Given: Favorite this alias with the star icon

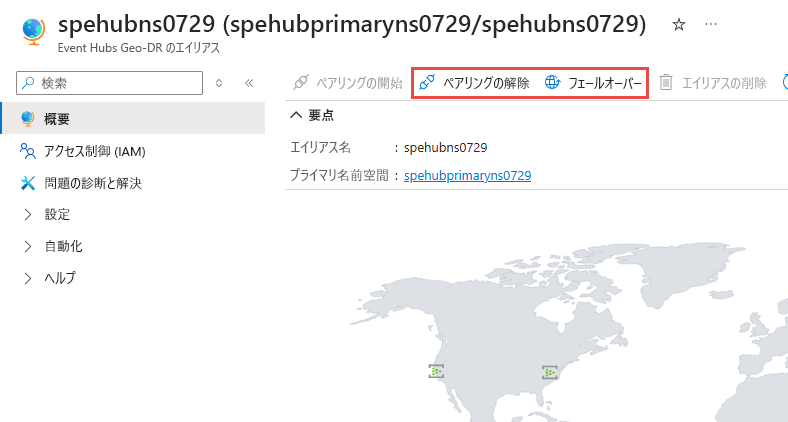Looking at the screenshot, I should 678,24.
